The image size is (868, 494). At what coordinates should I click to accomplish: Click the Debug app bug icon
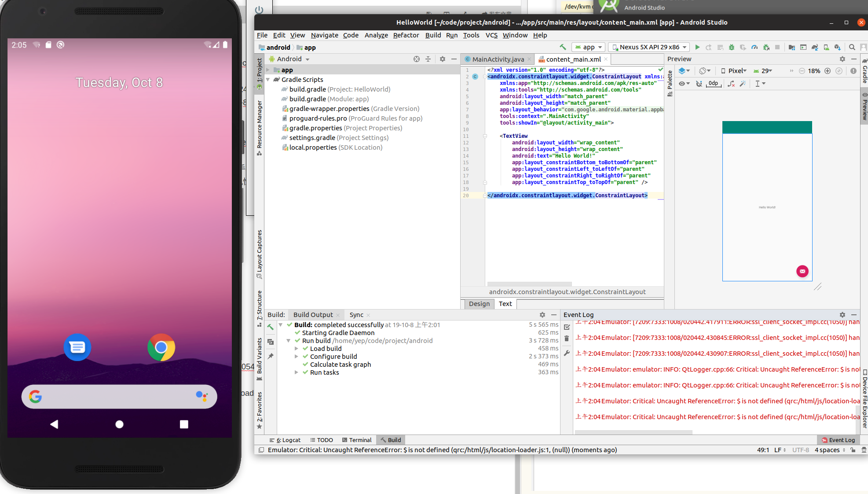[x=732, y=47]
